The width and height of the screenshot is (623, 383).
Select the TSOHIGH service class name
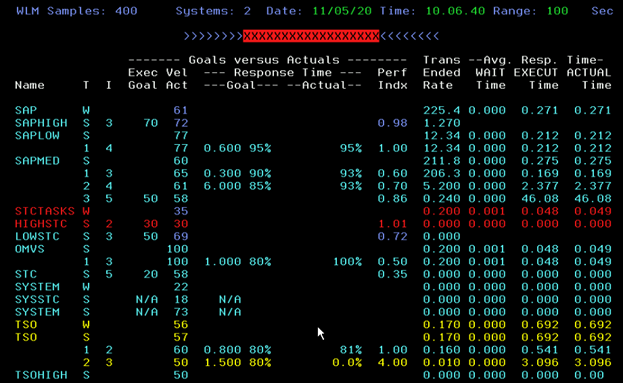point(41,375)
